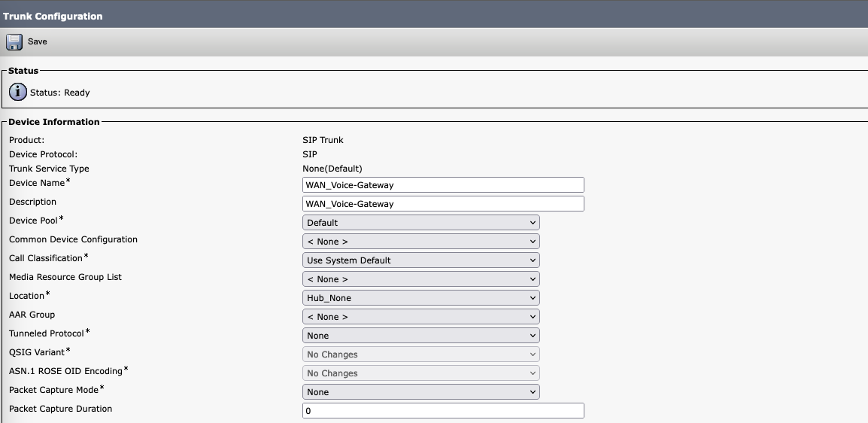Image resolution: width=868 pixels, height=423 pixels.
Task: Click the Save floppy disk icon
Action: point(14,41)
